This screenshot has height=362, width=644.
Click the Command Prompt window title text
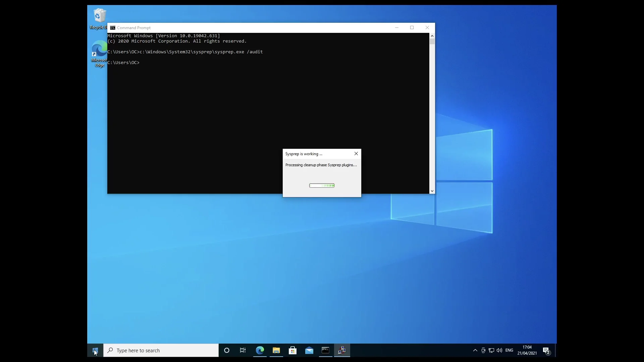[x=134, y=28]
